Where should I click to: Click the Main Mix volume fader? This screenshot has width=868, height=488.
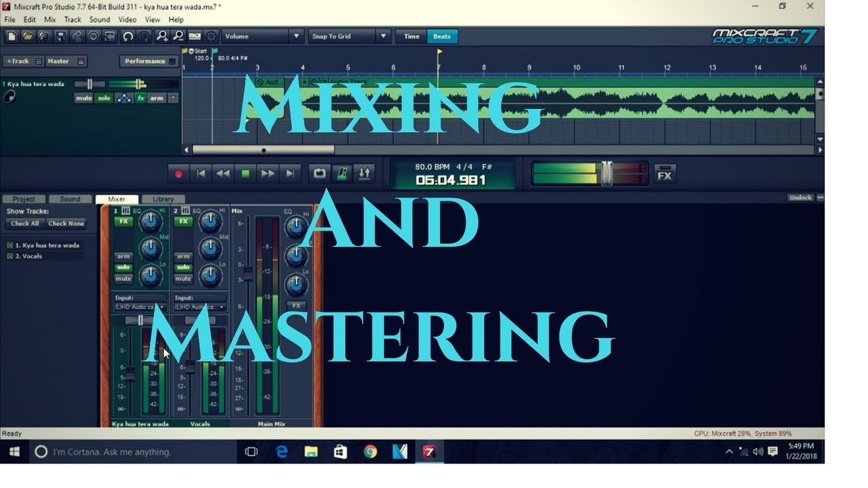click(x=248, y=272)
